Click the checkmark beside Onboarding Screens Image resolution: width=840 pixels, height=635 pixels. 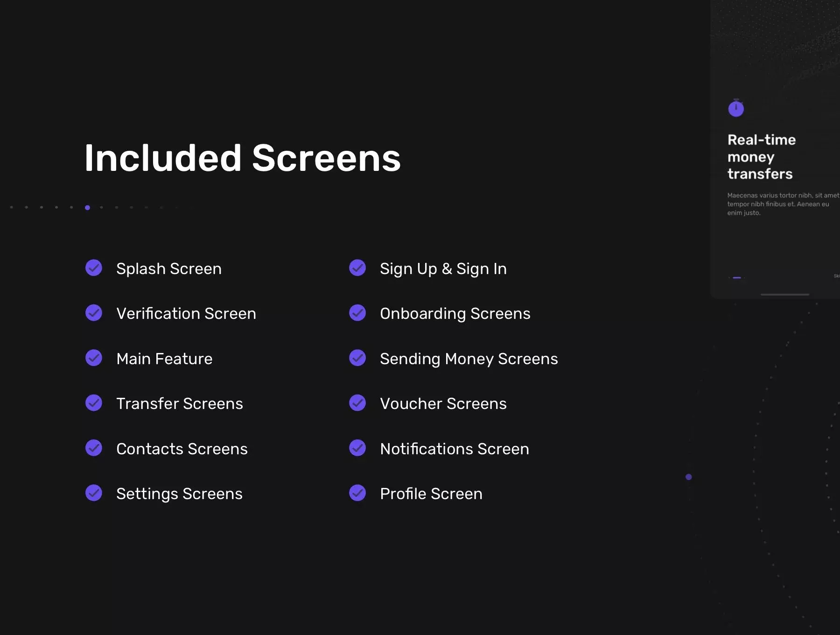[357, 313]
